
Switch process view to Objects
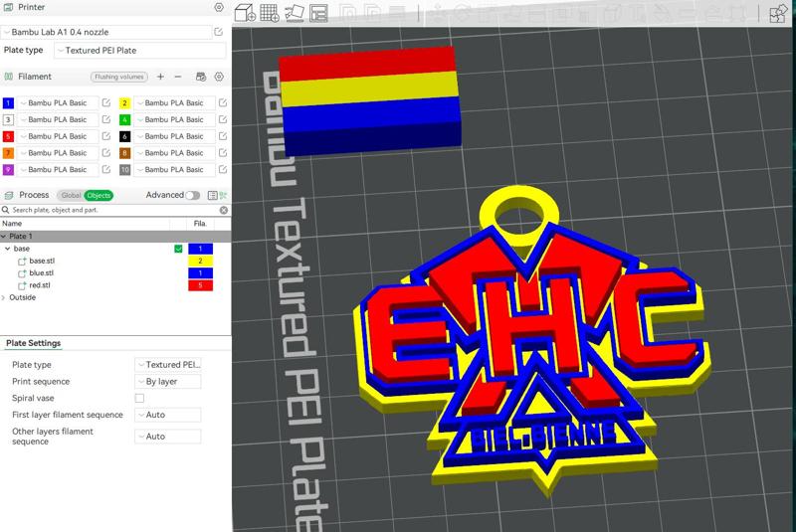pyautogui.click(x=99, y=195)
